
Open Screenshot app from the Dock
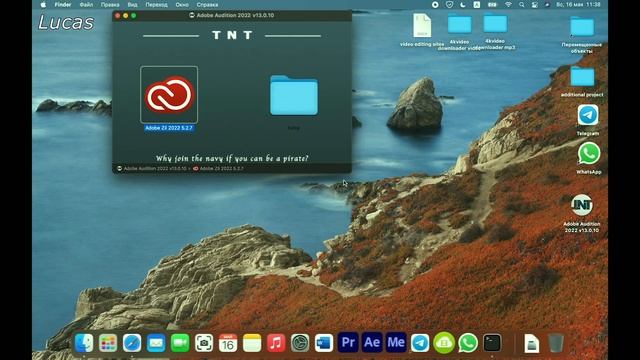(204, 343)
